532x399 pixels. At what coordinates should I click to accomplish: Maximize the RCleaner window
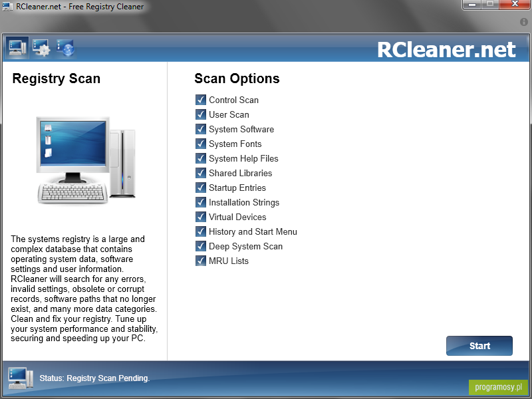point(490,5)
